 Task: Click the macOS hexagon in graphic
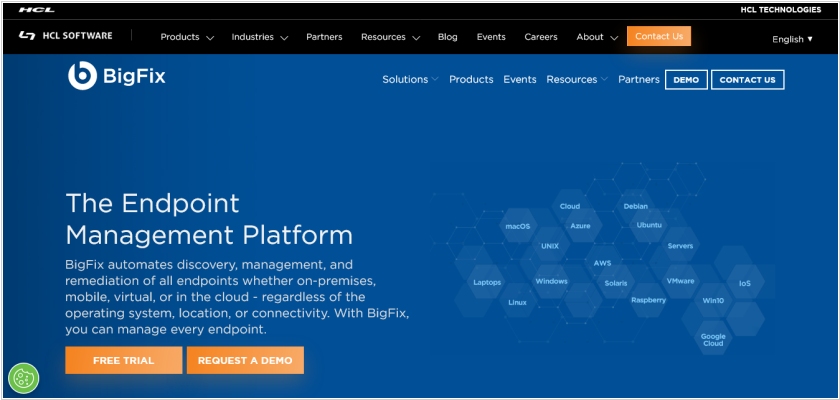pyautogui.click(x=517, y=227)
